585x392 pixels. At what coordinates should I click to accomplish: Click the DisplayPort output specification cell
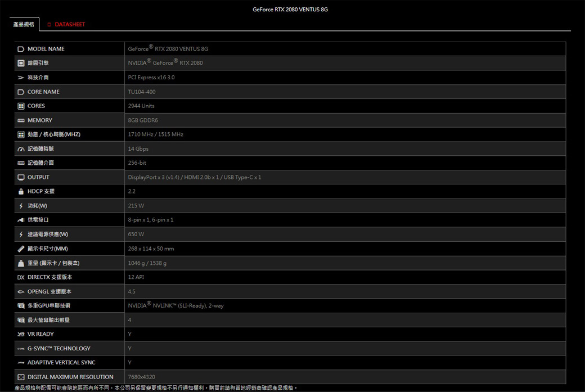click(194, 177)
